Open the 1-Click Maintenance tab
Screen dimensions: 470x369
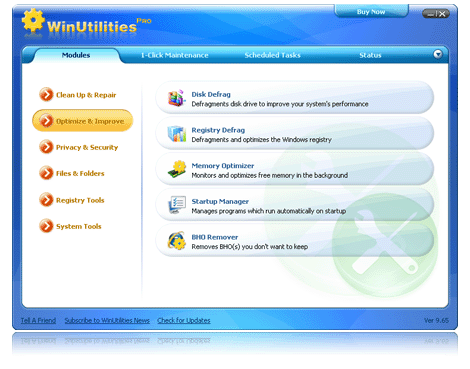[x=175, y=55]
